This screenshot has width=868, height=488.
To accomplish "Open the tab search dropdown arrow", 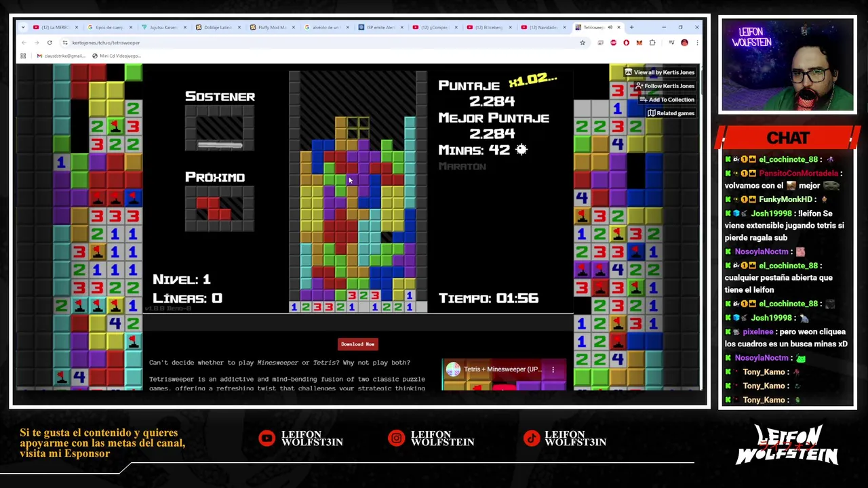I will 24,27.
